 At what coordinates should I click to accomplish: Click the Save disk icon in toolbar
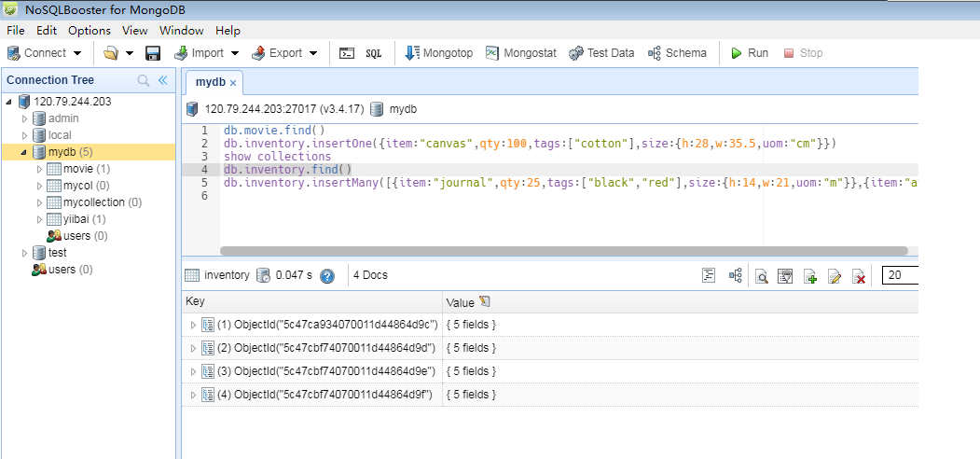click(x=153, y=53)
